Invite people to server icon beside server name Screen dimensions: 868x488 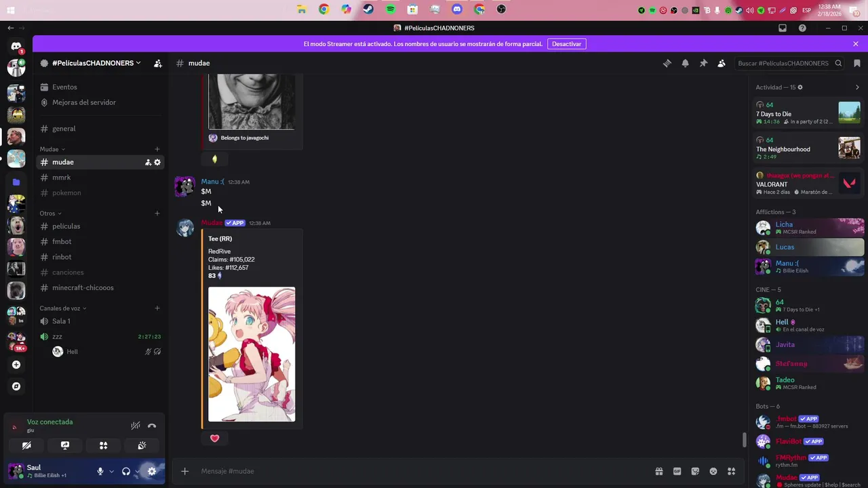click(x=157, y=63)
